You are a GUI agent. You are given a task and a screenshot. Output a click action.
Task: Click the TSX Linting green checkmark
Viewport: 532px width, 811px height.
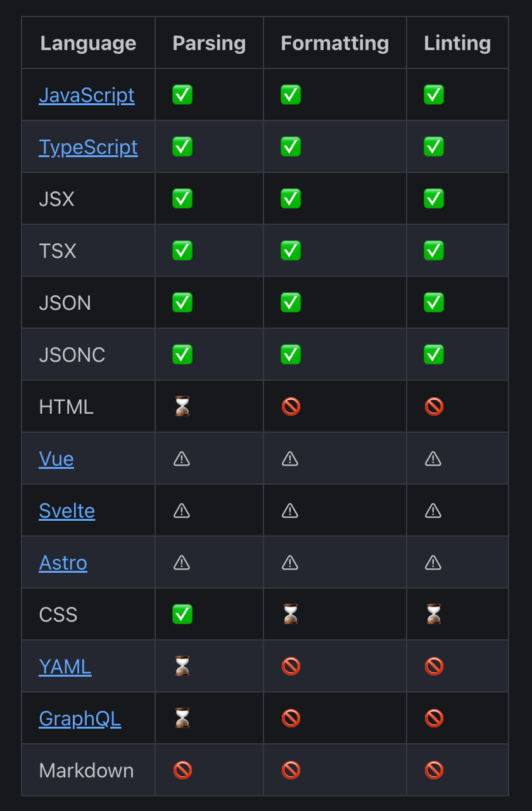point(434,251)
